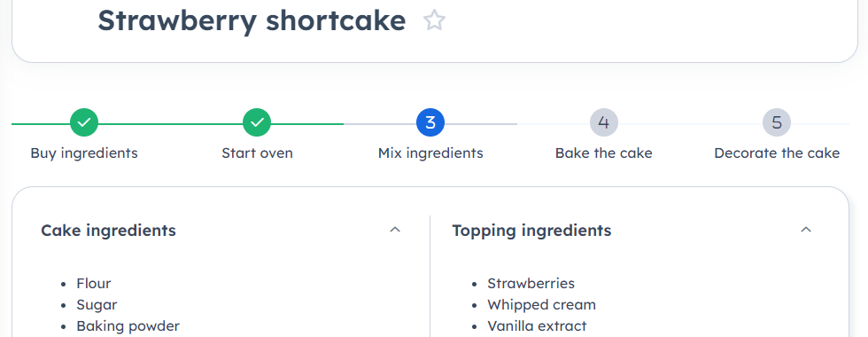Click the Flour list item
This screenshot has height=337, width=868.
coord(94,283)
